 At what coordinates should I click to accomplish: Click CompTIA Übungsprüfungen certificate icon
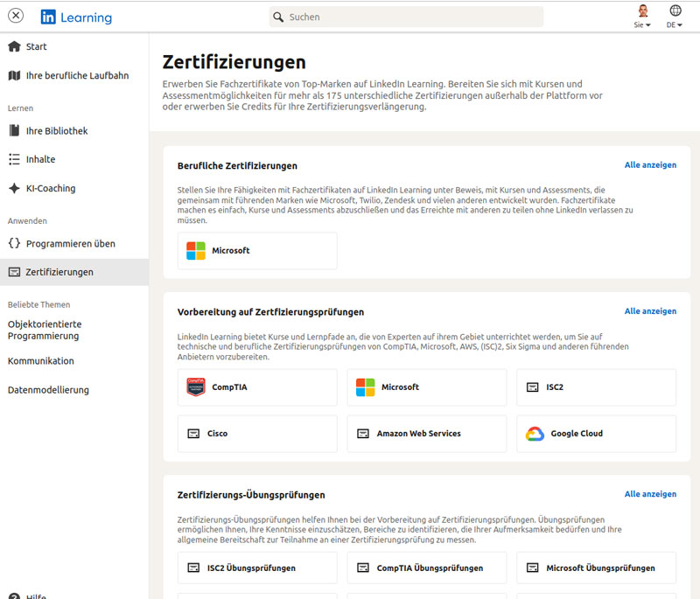pos(363,568)
